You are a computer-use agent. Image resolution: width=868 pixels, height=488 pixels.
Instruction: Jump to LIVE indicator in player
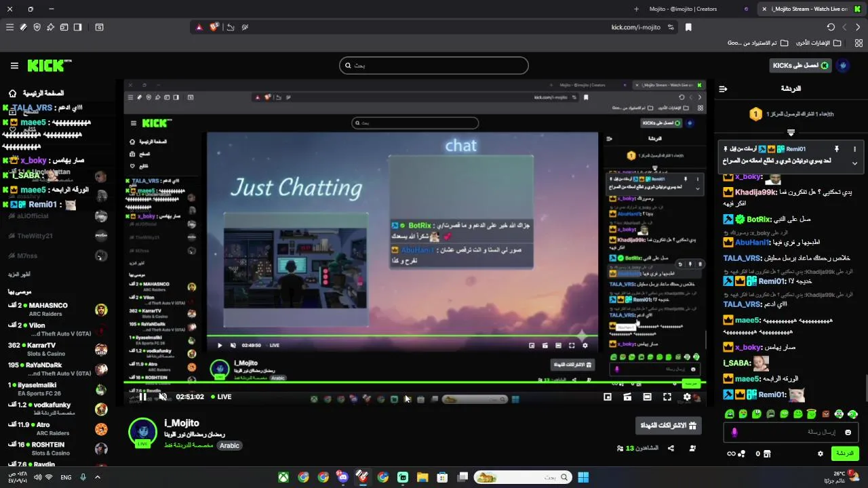(221, 397)
